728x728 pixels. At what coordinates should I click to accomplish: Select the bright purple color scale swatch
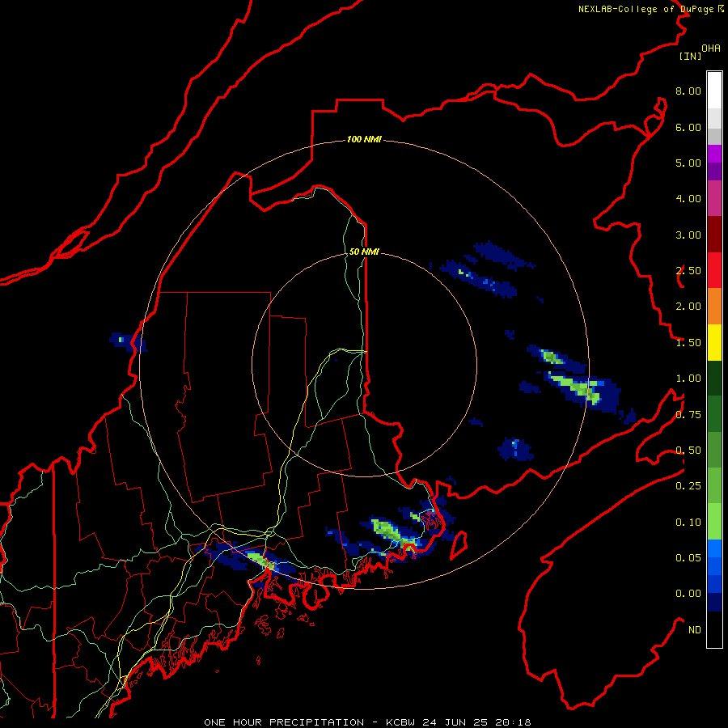pos(714,154)
